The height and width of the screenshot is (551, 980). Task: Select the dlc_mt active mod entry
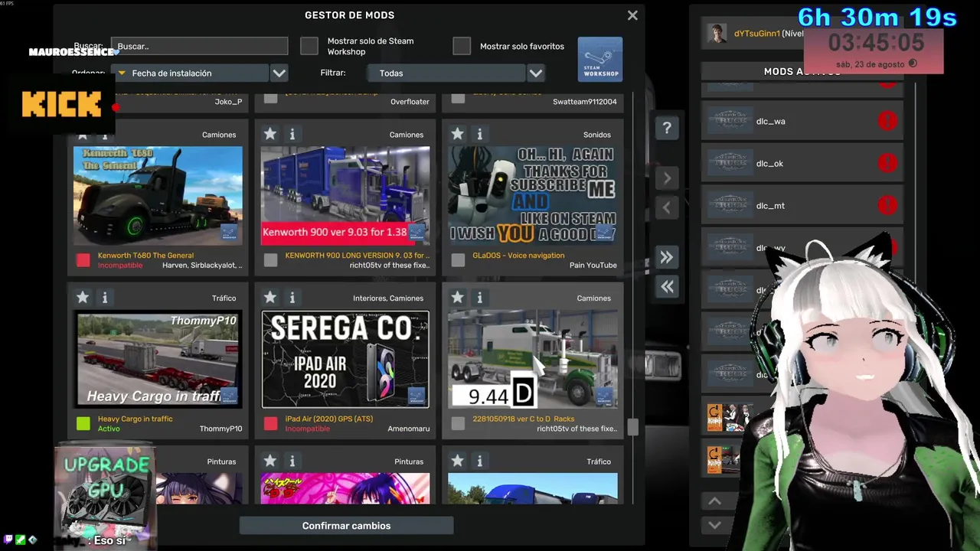802,205
